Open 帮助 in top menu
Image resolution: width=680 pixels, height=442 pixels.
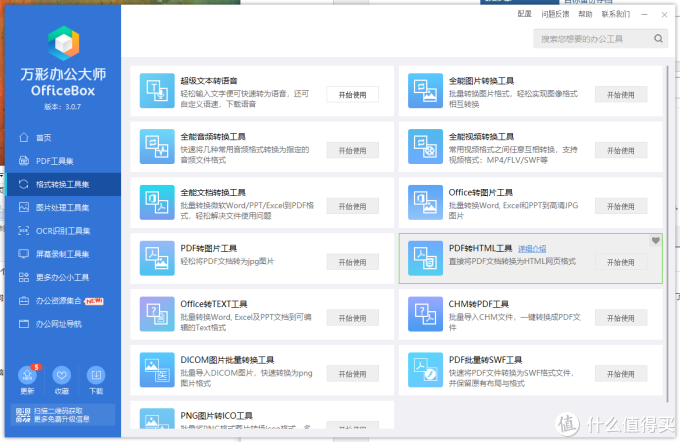point(585,14)
